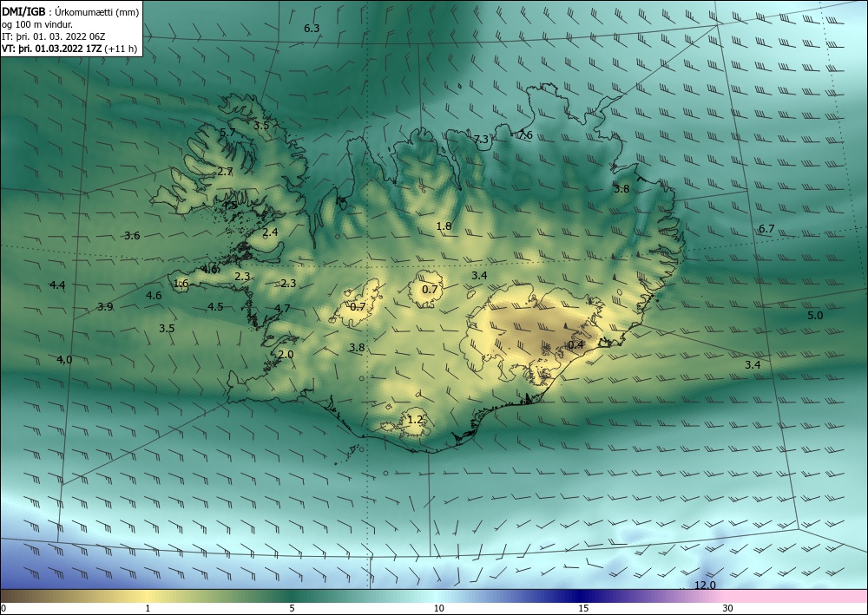Click the title 'DMI/IGB : Úrkomumætti (mm)'
The width and height of the screenshot is (868, 615).
70,11
